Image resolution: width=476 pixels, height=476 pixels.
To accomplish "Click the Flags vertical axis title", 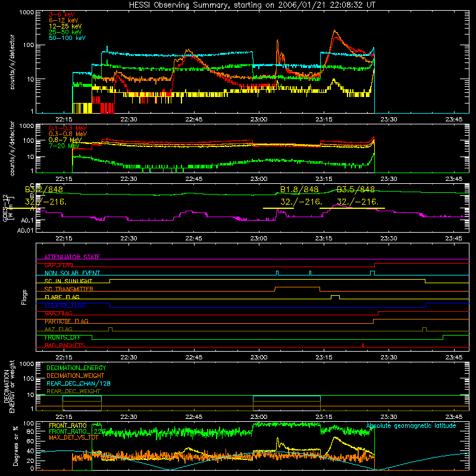I will [24, 297].
